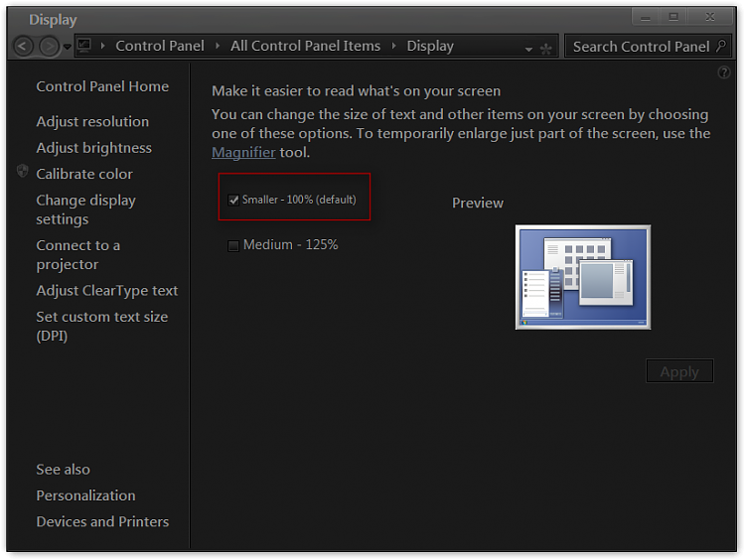745x560 pixels.
Task: Open Adjust ClearType text link
Action: click(107, 290)
